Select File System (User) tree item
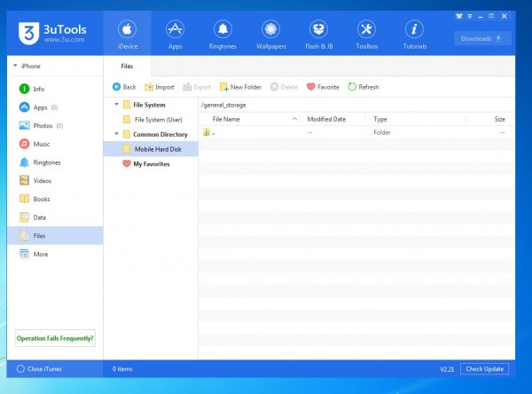The width and height of the screenshot is (532, 394). tap(157, 119)
